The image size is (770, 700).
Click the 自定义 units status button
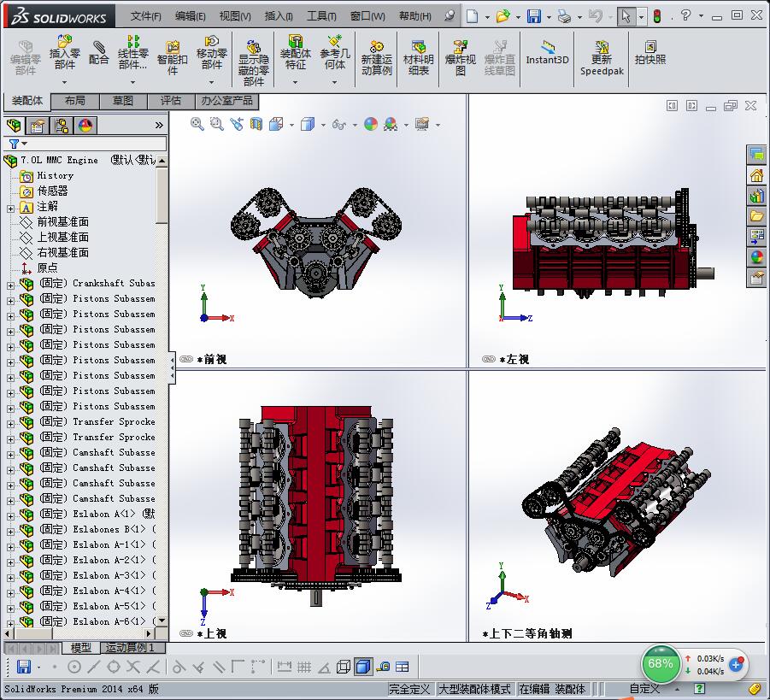[644, 689]
